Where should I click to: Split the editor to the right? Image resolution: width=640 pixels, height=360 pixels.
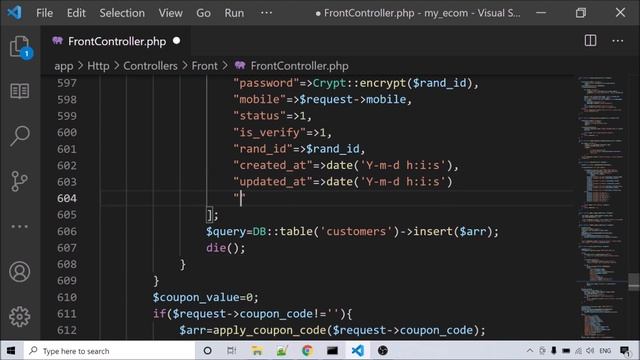[x=590, y=41]
